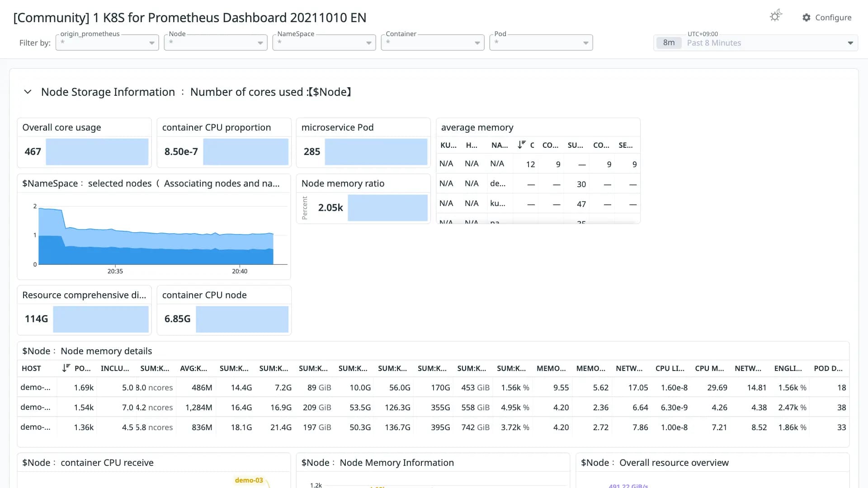Click the $NameSpace selected nodes chart title
This screenshot has width=868, height=488.
pyautogui.click(x=151, y=183)
